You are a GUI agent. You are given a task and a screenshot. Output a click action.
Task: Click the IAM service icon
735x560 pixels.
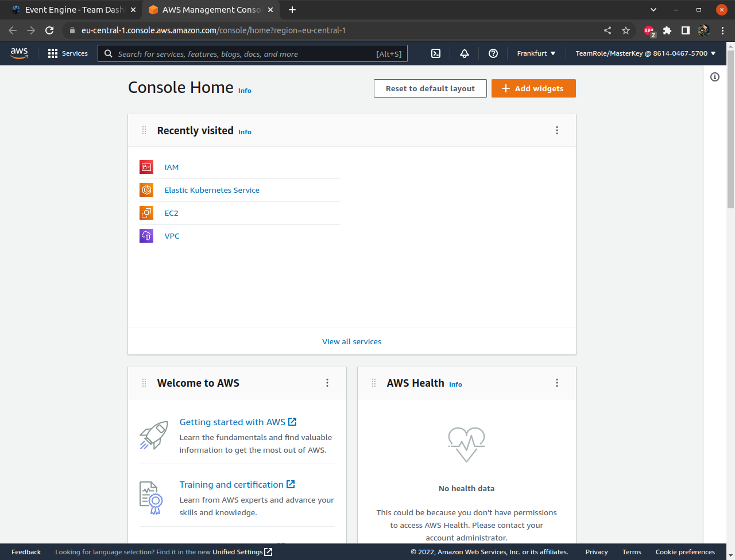(x=146, y=167)
